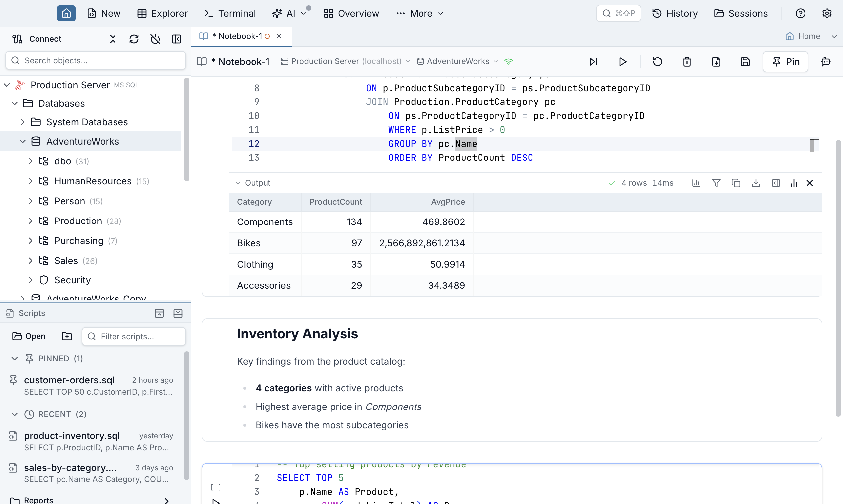
Task: Open the AI assistant dropdown
Action: click(289, 13)
